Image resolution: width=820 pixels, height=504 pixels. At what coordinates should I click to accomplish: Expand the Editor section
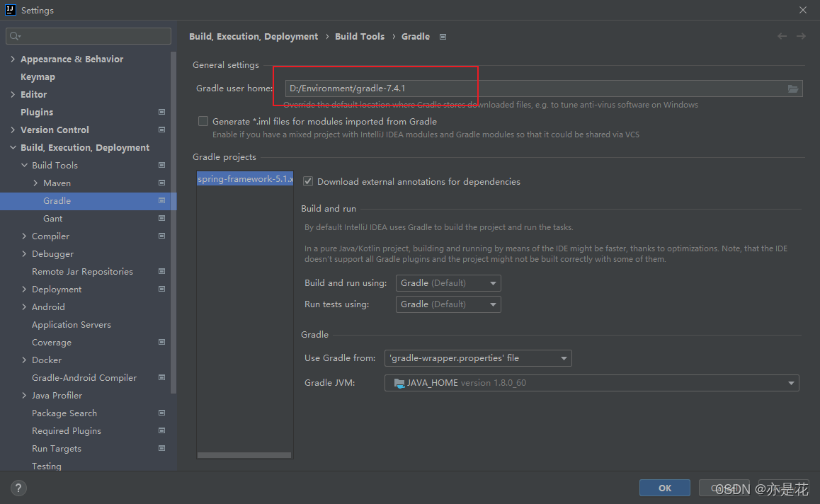[13, 95]
